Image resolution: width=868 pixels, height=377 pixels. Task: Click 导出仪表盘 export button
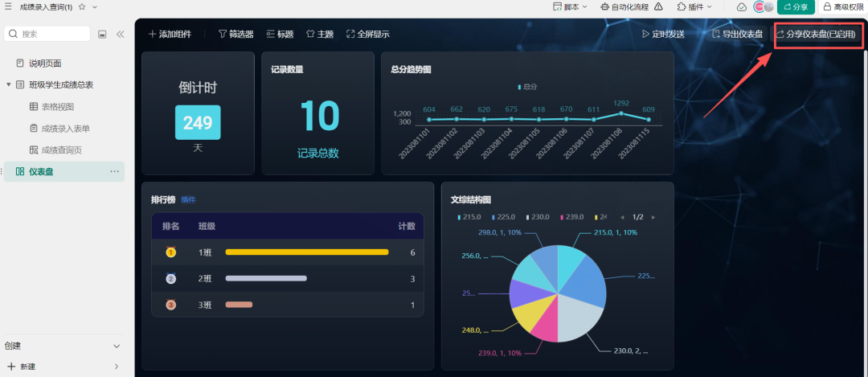[737, 34]
